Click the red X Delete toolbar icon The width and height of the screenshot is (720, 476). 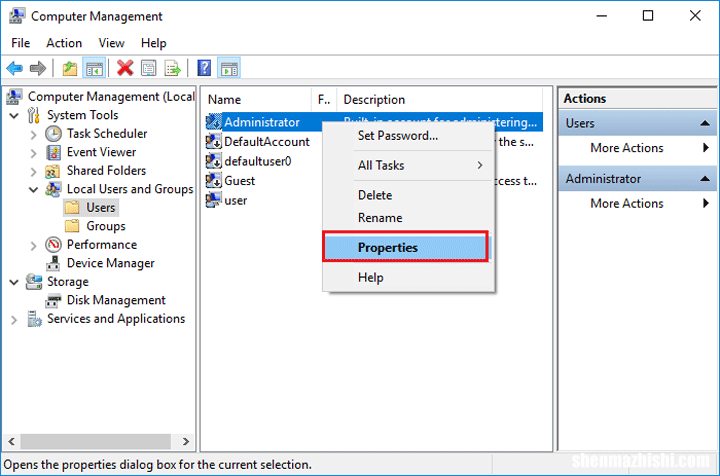(x=125, y=68)
